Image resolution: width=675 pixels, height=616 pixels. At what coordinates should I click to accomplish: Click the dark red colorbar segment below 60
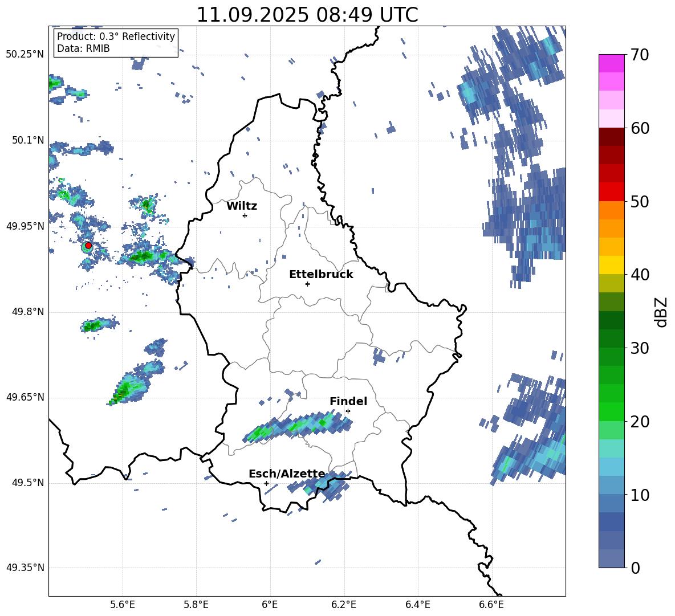(612, 137)
